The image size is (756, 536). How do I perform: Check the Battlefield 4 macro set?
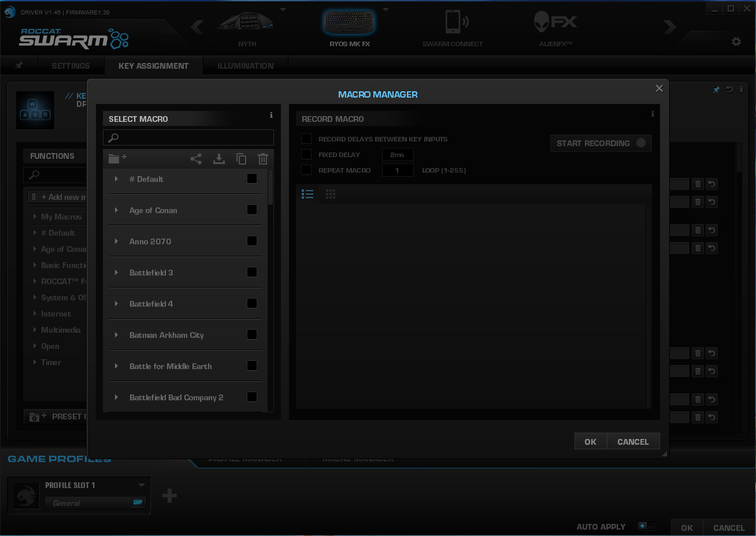click(252, 303)
